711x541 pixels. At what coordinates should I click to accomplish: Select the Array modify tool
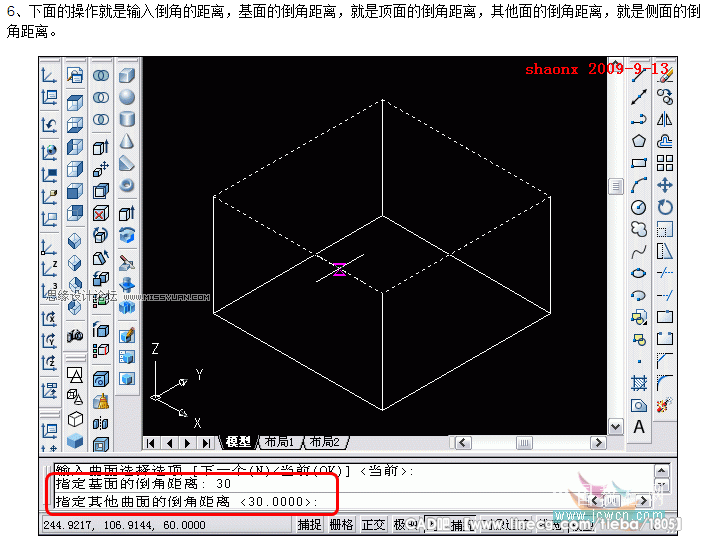(x=665, y=163)
